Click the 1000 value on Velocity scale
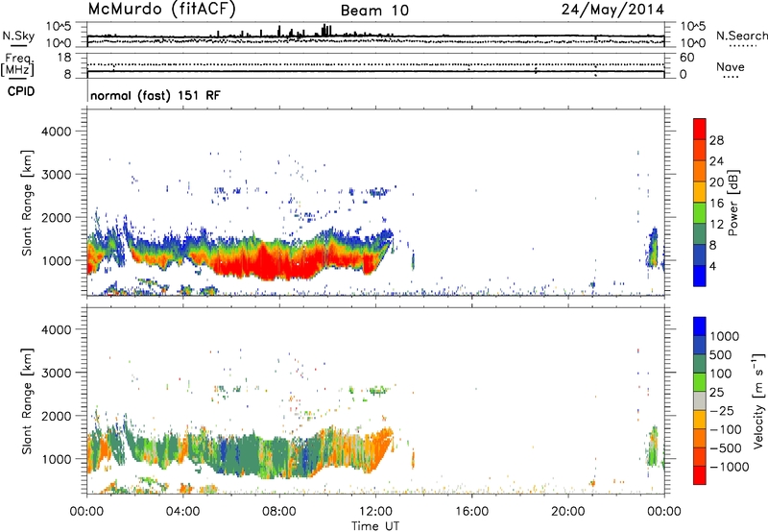 (x=725, y=336)
